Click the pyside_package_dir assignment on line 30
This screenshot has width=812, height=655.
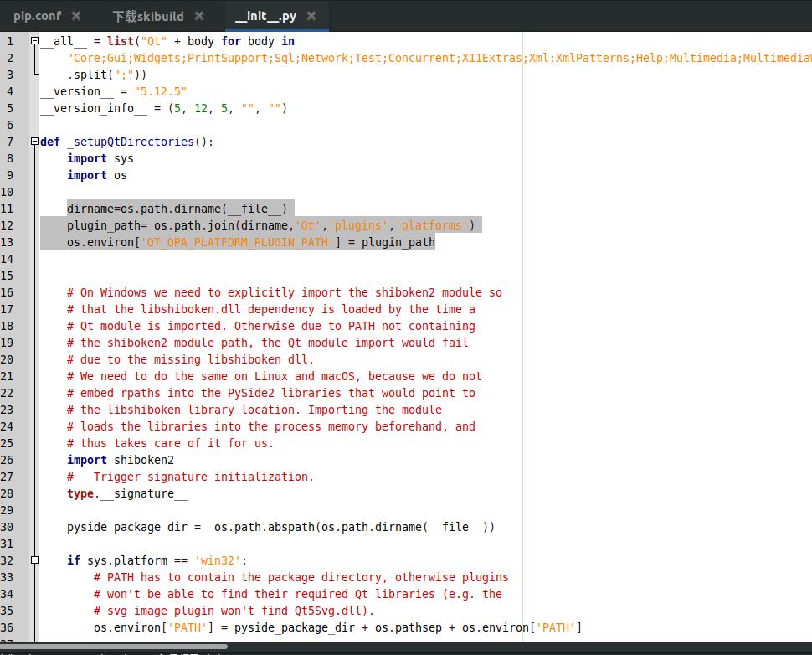(280, 527)
